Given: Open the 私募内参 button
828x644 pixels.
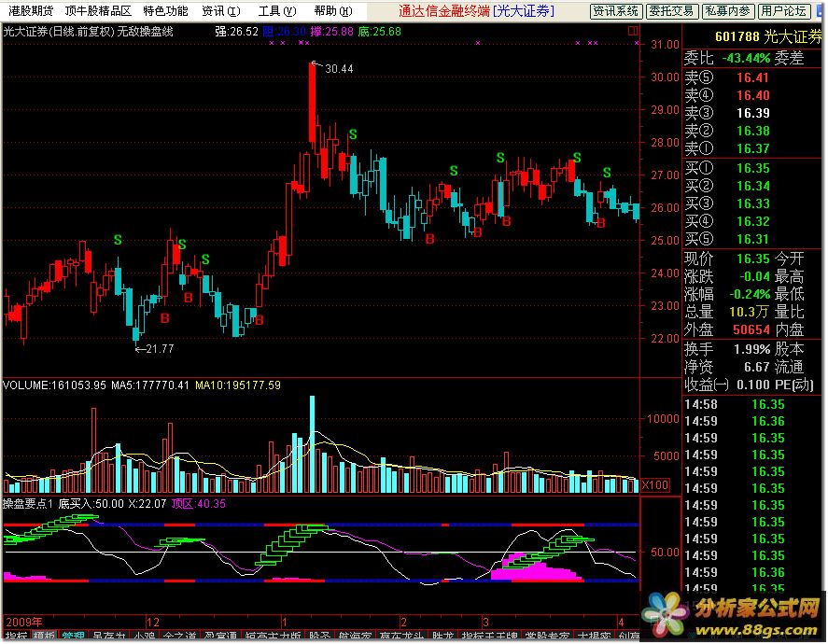Looking at the screenshot, I should [x=728, y=11].
